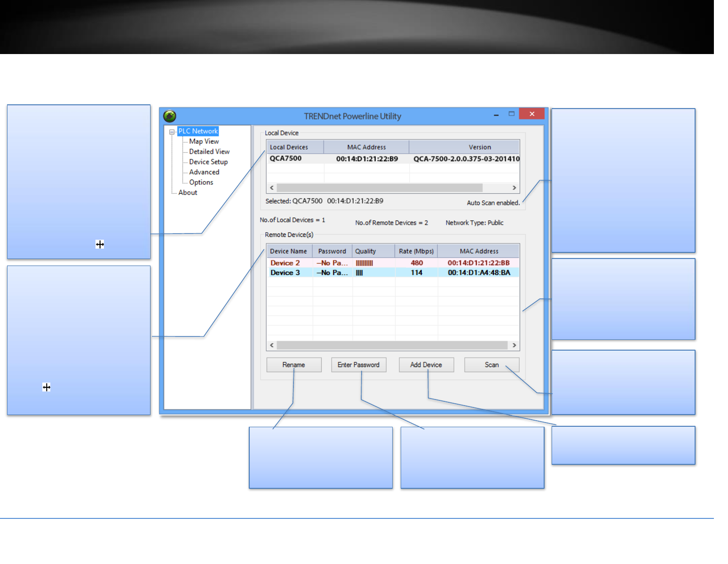Click the Rename button
728x564 pixels.
click(294, 365)
